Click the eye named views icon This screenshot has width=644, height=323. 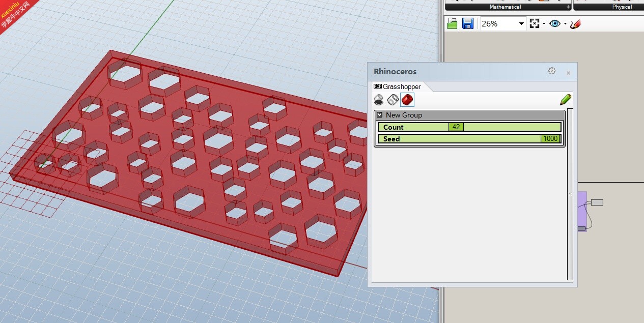pos(555,23)
